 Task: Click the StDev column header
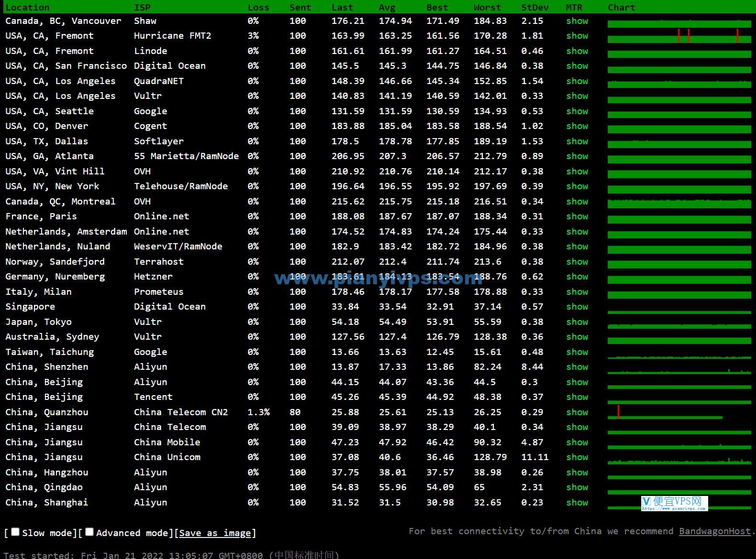[x=535, y=7]
